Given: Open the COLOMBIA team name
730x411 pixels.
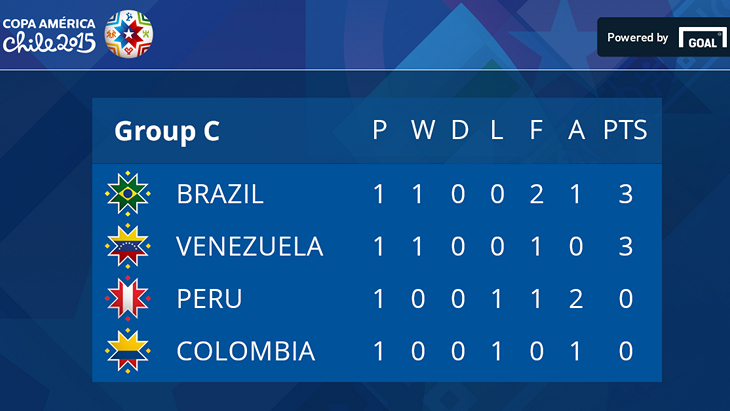Looking at the screenshot, I should click(x=245, y=352).
